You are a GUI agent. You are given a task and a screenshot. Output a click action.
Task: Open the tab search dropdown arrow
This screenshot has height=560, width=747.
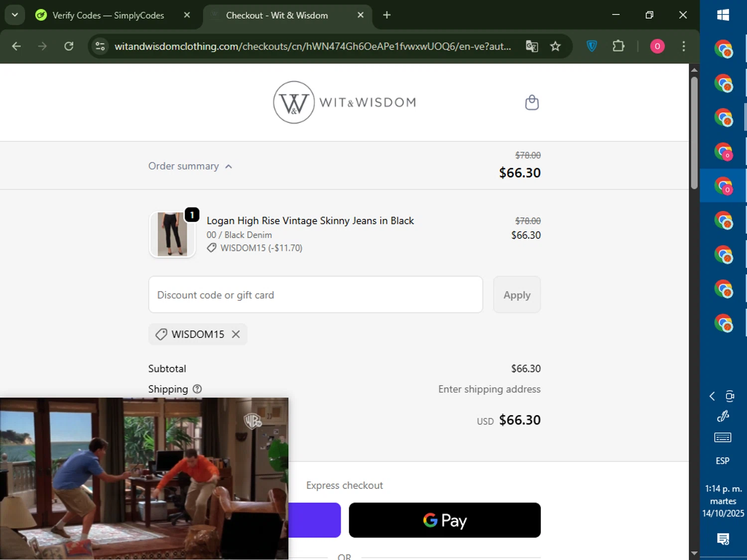(15, 15)
